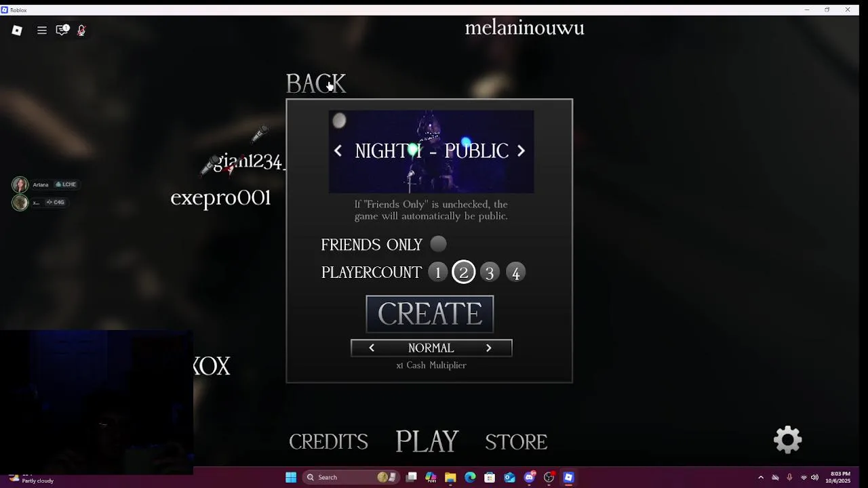The image size is (868, 488).
Task: Go to next night selection
Action: [x=521, y=151]
